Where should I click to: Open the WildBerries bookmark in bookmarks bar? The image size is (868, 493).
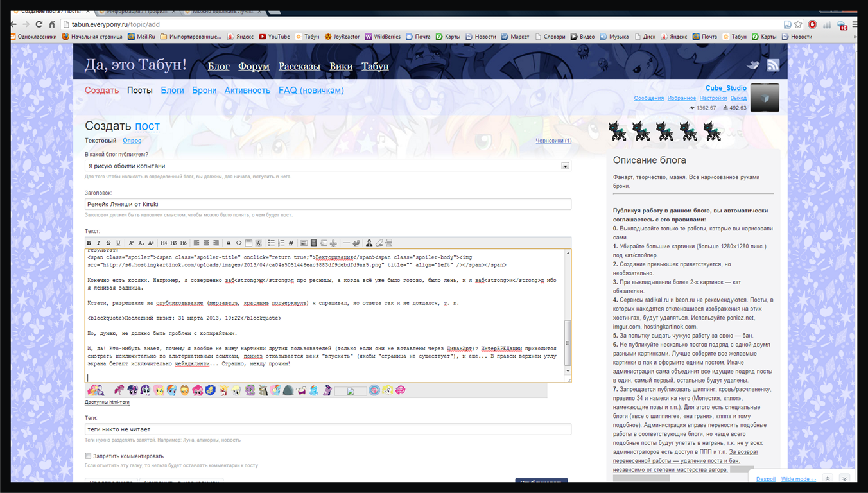pyautogui.click(x=383, y=37)
